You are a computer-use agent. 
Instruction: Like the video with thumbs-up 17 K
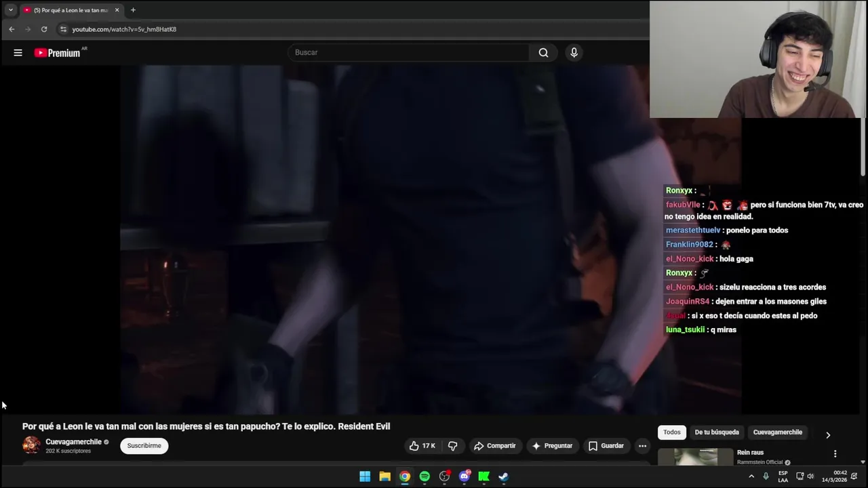coord(422,446)
